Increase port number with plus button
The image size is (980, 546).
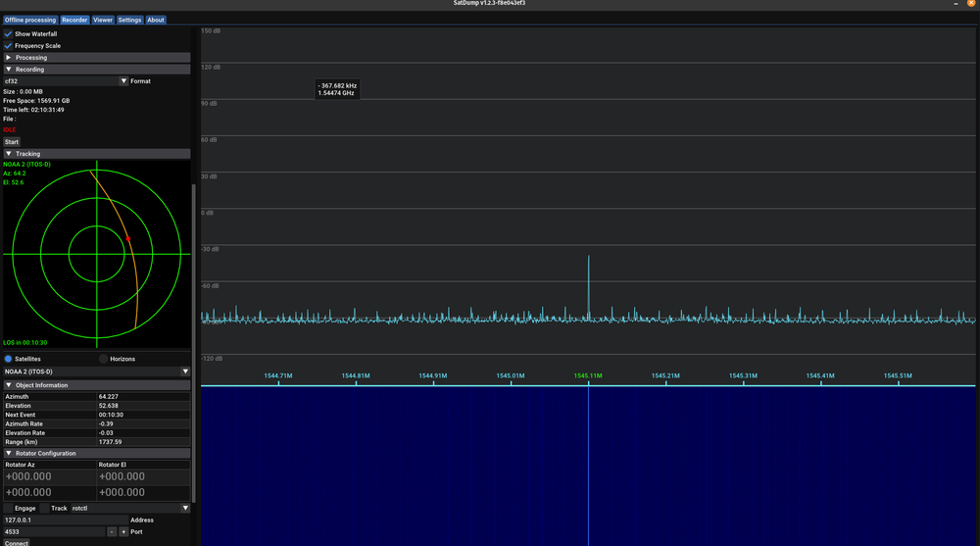pos(123,531)
